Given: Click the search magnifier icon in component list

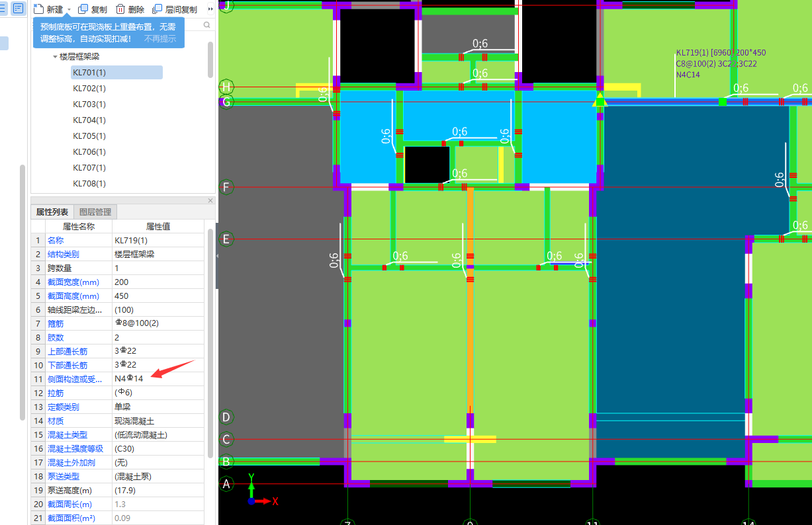Looking at the screenshot, I should coord(207,24).
